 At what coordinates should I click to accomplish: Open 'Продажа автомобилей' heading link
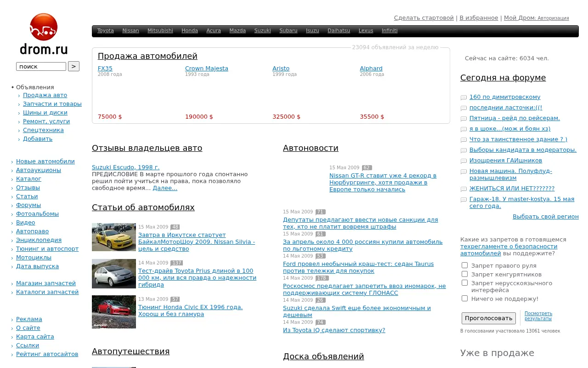[147, 56]
